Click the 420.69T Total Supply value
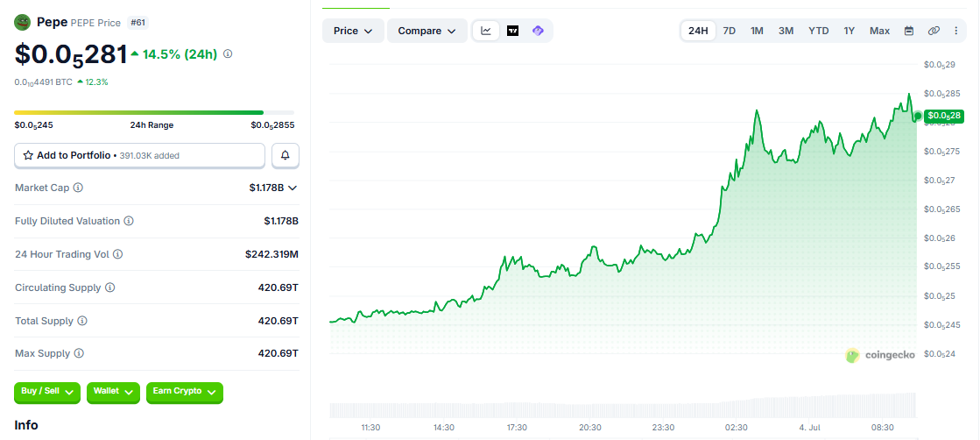This screenshot has width=980, height=440. tap(278, 321)
